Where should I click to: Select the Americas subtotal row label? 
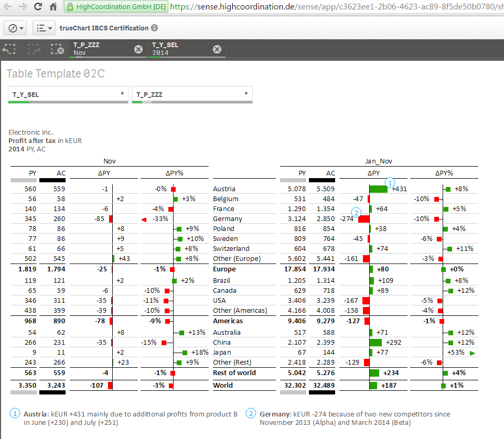pyautogui.click(x=228, y=321)
